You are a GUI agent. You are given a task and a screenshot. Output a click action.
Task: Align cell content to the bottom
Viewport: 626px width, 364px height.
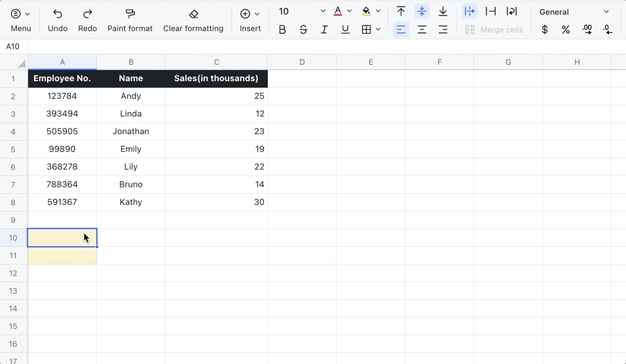443,11
